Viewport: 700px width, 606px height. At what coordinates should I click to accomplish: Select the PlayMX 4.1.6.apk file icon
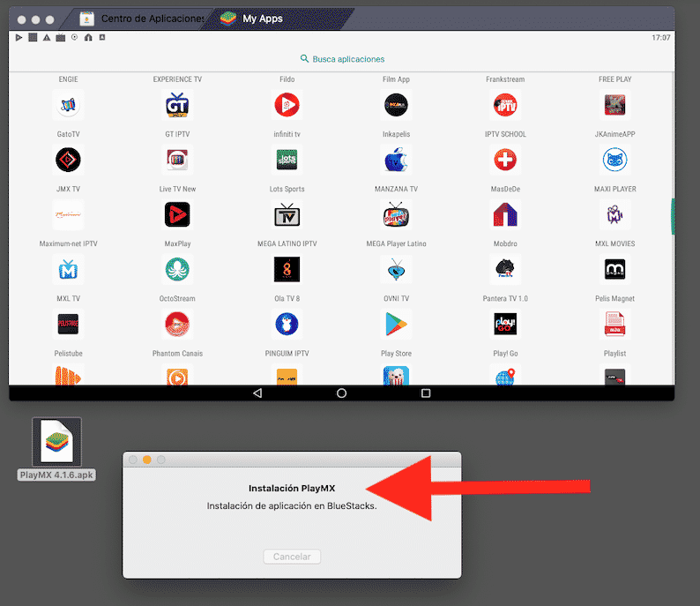coord(56,442)
